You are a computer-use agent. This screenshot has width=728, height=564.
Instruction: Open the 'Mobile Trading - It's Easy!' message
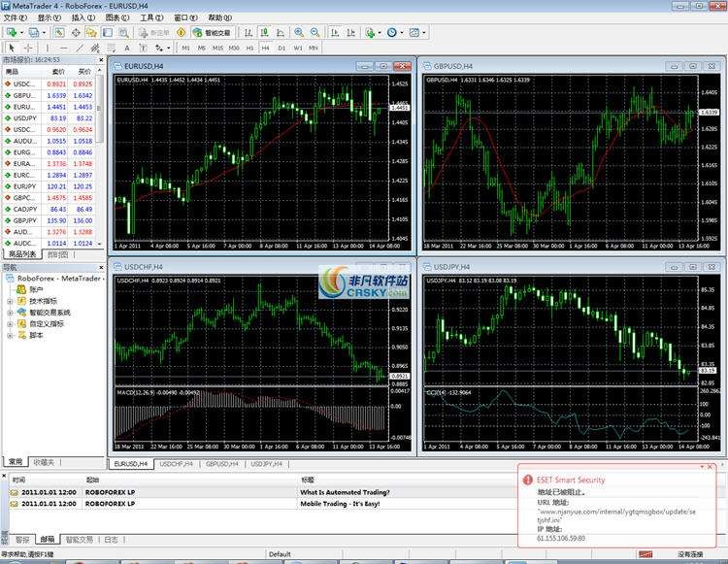pos(340,504)
